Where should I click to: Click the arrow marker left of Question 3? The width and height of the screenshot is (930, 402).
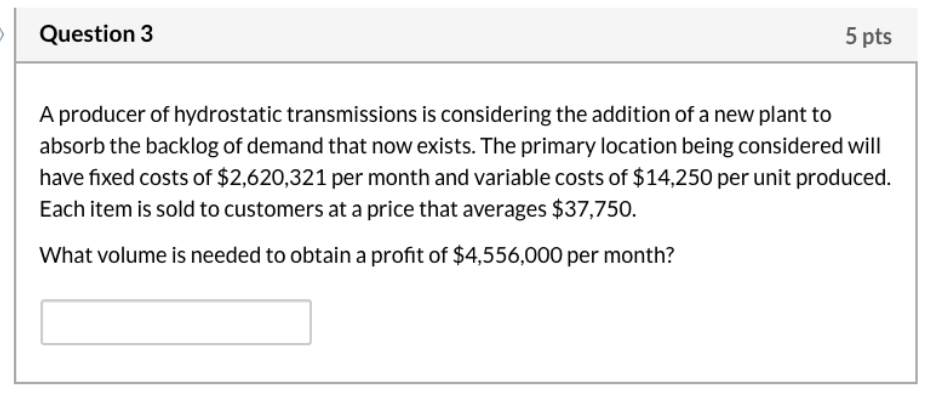pyautogui.click(x=2, y=34)
